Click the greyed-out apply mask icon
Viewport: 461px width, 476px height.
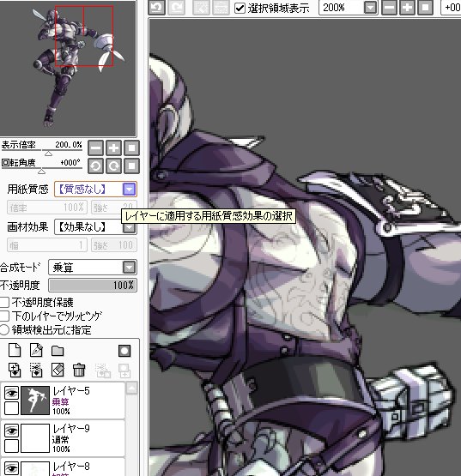click(103, 371)
